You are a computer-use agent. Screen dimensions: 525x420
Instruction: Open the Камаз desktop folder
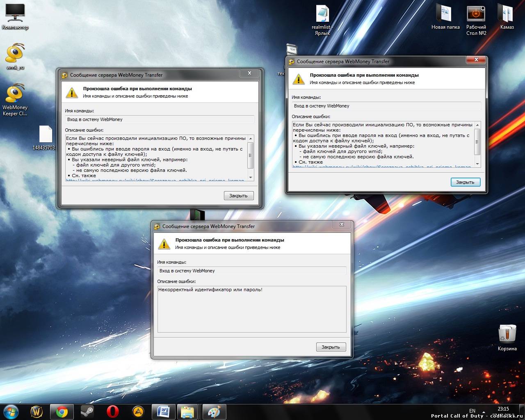coord(507,17)
